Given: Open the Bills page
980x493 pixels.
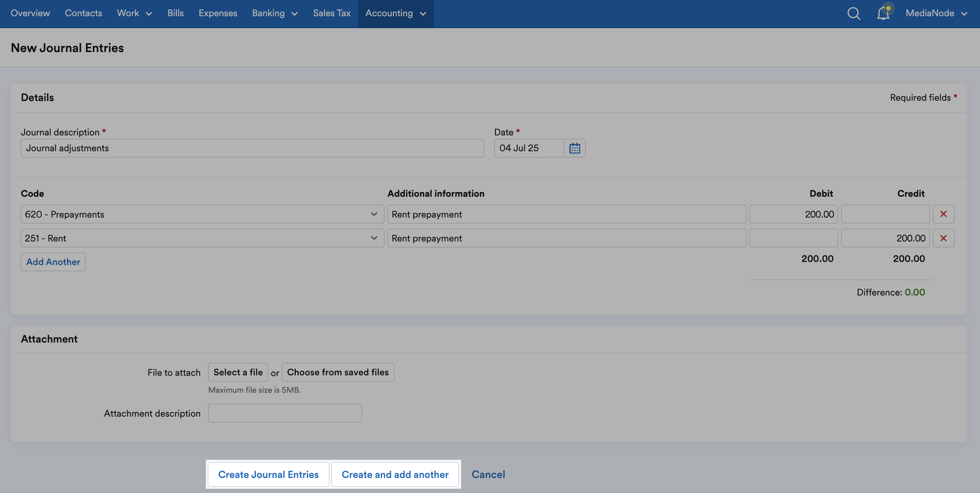Looking at the screenshot, I should (x=175, y=13).
